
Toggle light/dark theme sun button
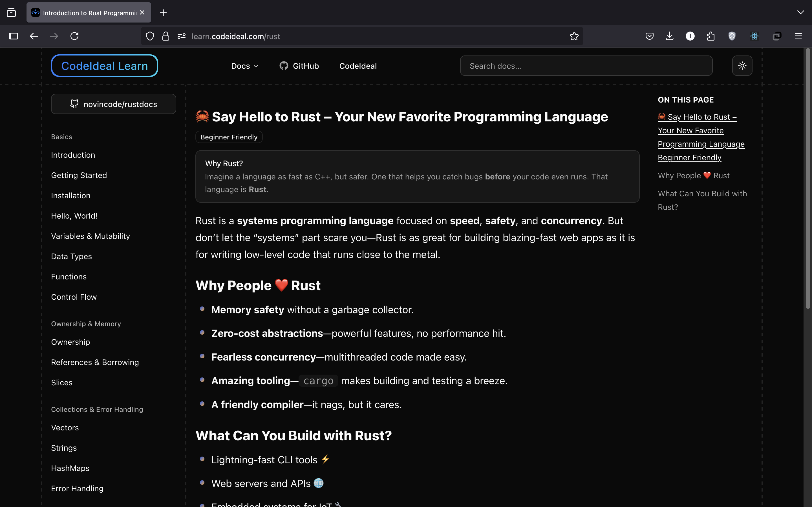tap(742, 66)
